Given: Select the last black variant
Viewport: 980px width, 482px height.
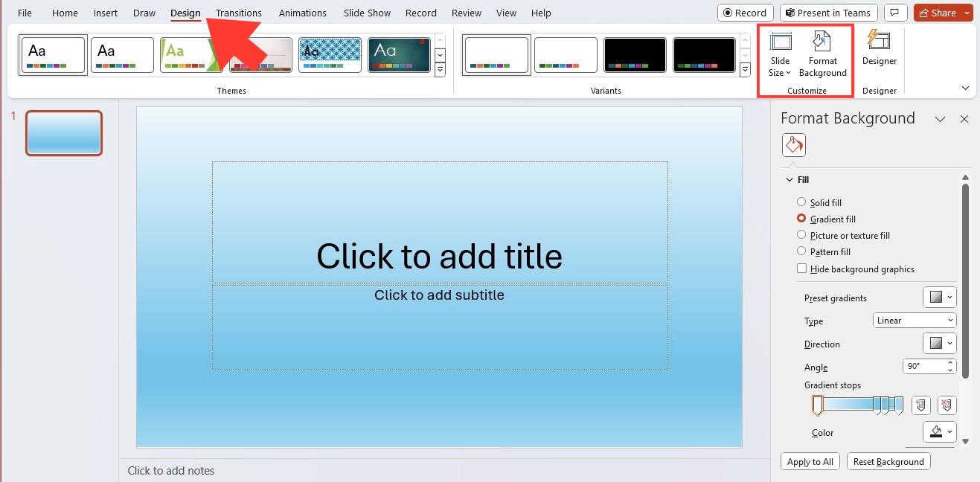Looking at the screenshot, I should pos(704,55).
